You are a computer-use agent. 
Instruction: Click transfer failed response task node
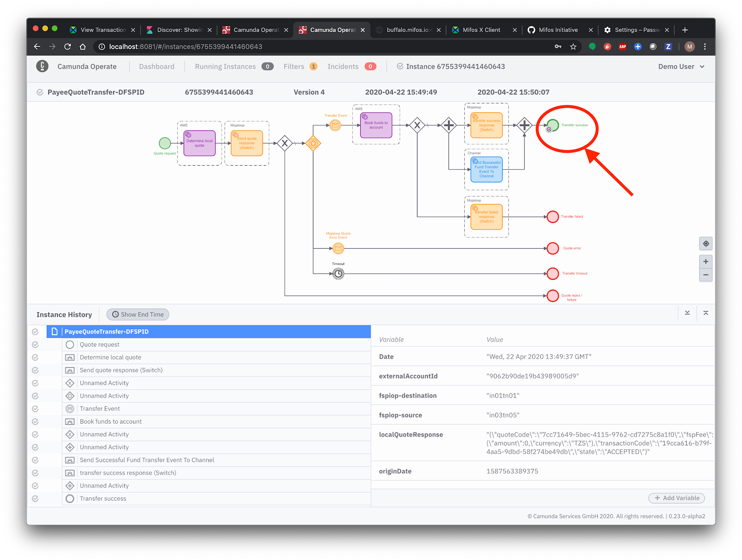(x=486, y=217)
